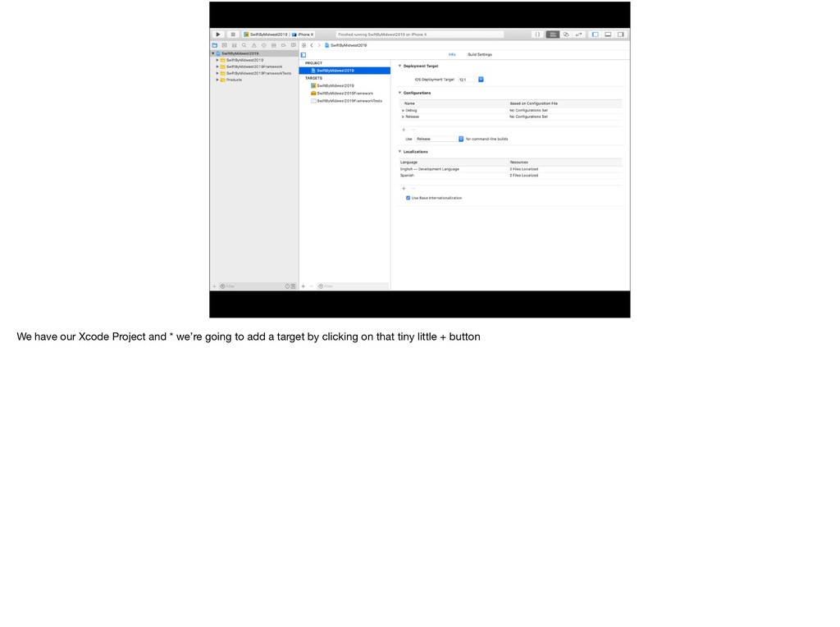Toggle the Inspector pane visibility

621,34
